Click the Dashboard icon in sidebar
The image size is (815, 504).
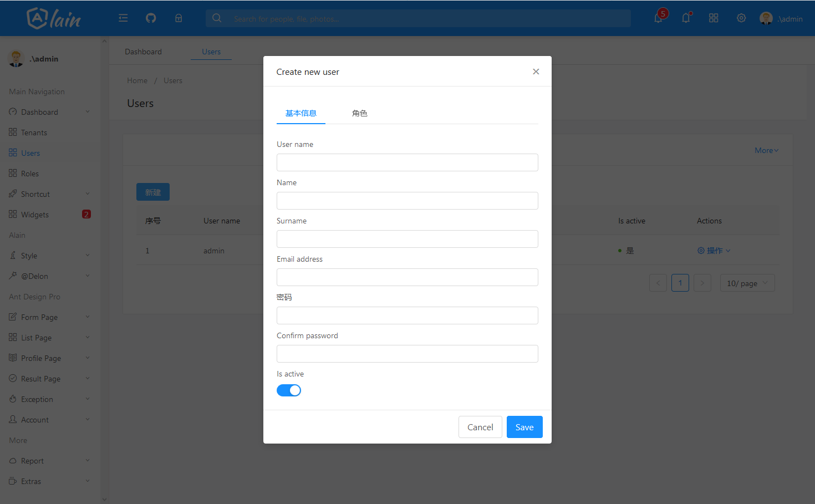[x=13, y=112]
